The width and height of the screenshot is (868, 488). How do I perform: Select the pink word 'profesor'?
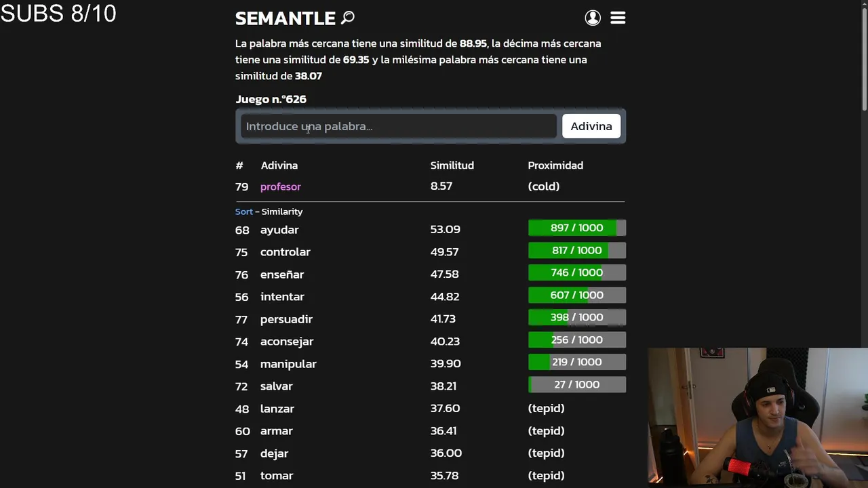point(280,186)
